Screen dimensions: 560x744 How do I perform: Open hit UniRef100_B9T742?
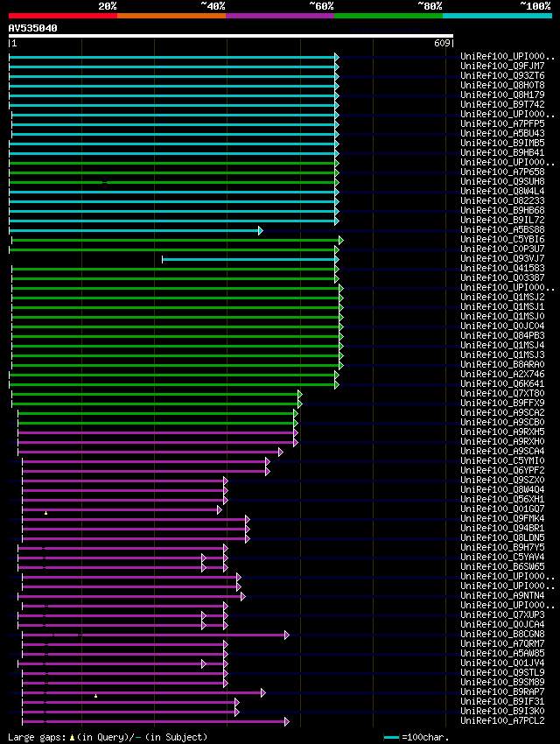pyautogui.click(x=502, y=104)
